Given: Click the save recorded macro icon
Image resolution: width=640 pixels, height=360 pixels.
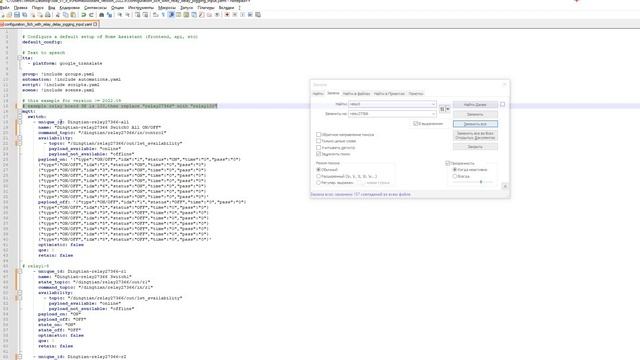Looking at the screenshot, I should 258,15.
